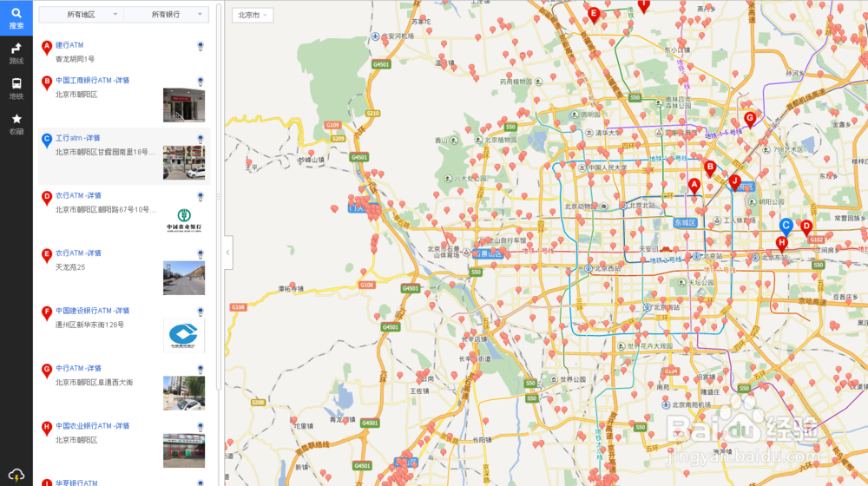The width and height of the screenshot is (868, 486).
Task: Select map pin H on the map
Action: coord(782,244)
